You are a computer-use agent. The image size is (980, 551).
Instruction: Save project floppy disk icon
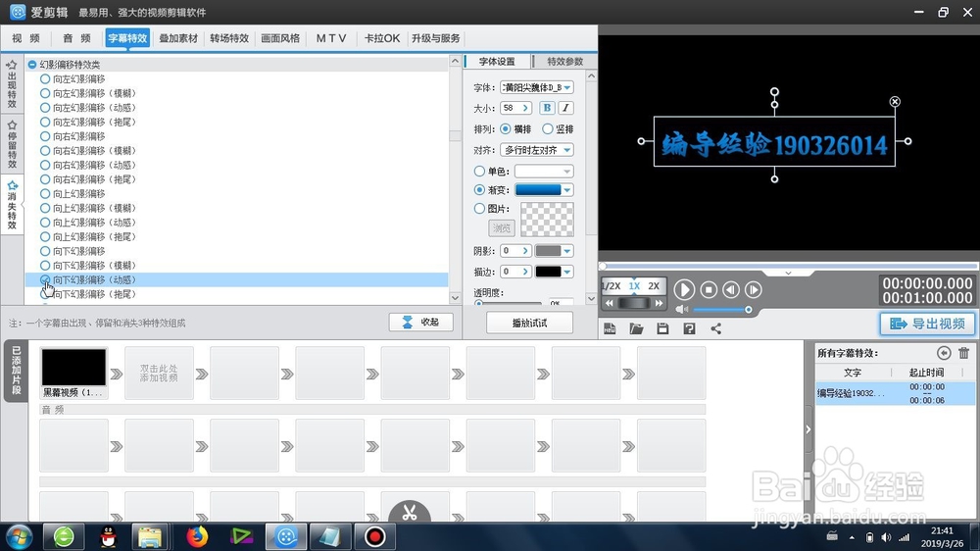[662, 328]
